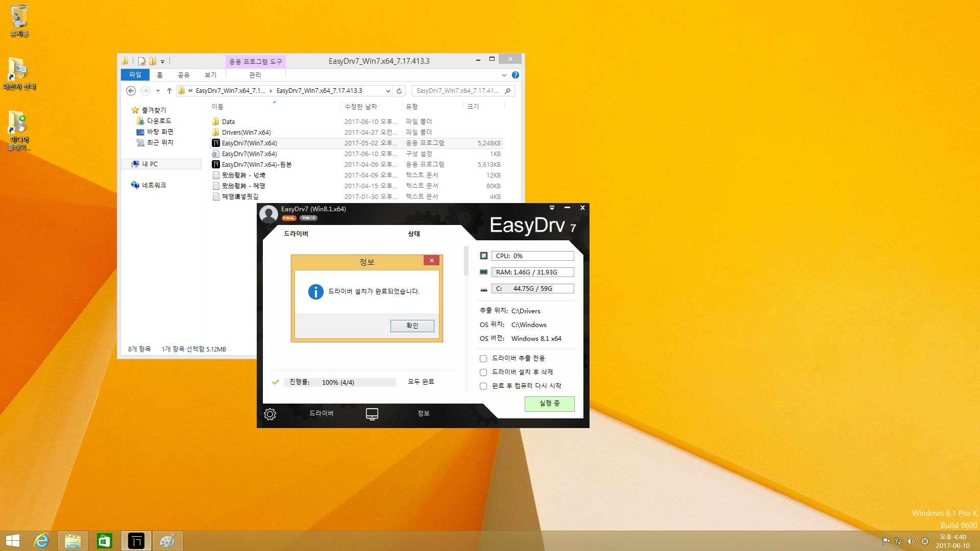Click the green checkmark beside 진행률
This screenshot has height=551, width=980.
[276, 382]
